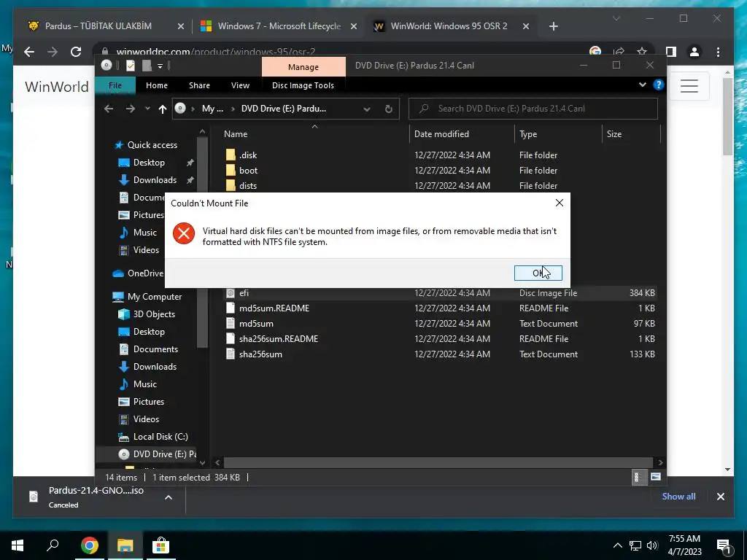Switch to Large icons view in status bar

[656, 477]
